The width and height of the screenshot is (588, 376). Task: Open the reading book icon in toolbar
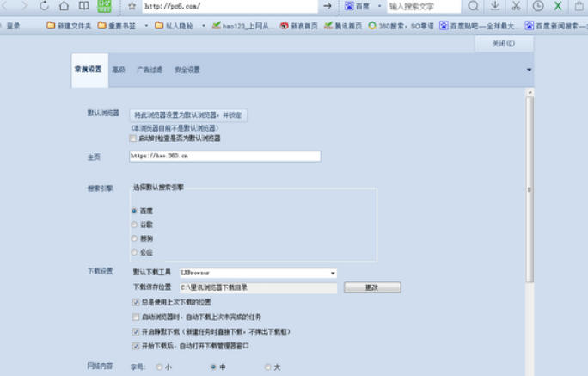click(x=83, y=6)
